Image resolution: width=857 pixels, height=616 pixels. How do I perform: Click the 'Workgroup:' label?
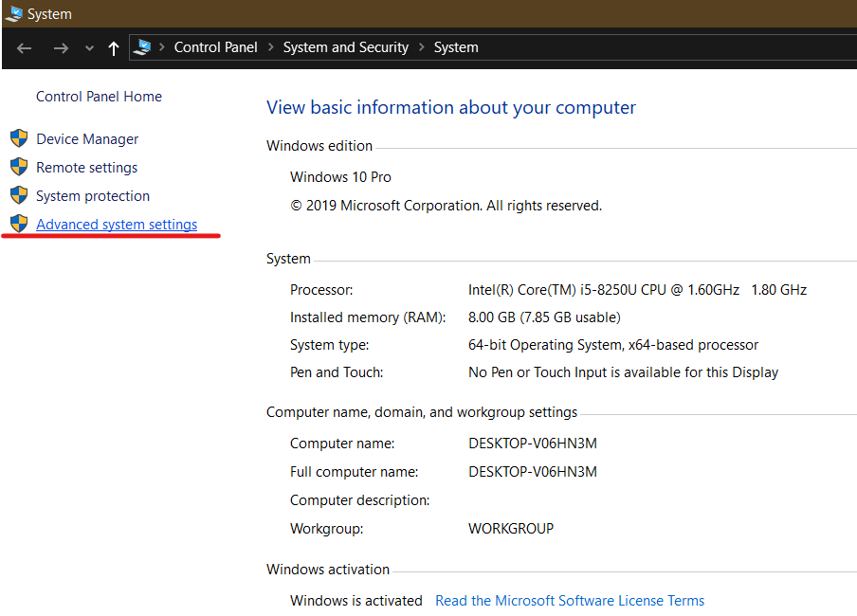327,529
